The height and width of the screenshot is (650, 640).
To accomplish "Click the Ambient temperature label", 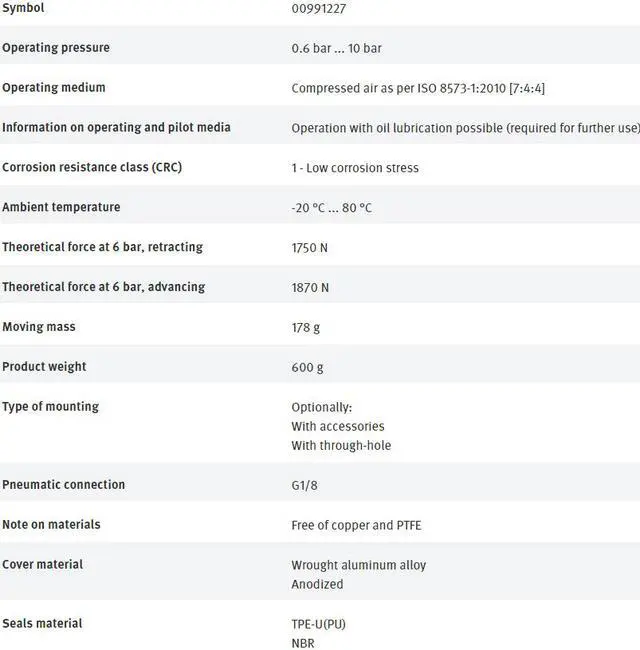I will pyautogui.click(x=61, y=208).
